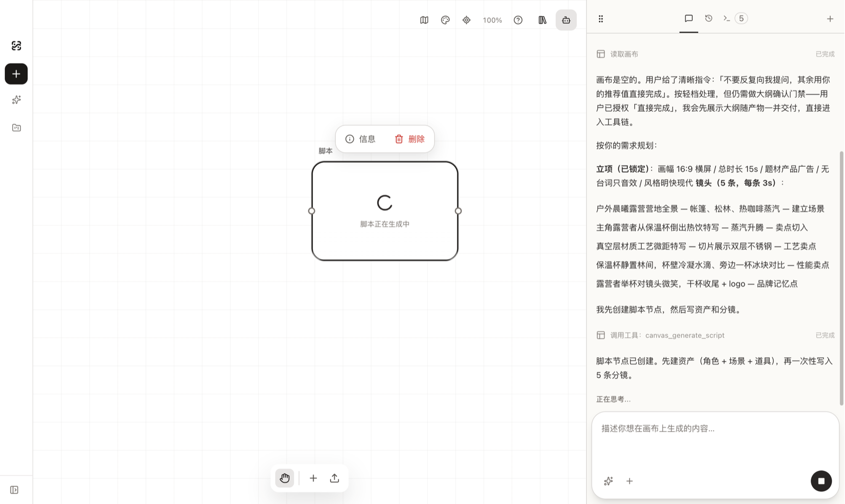
Task: Select the 脚本 script node card
Action: click(385, 211)
